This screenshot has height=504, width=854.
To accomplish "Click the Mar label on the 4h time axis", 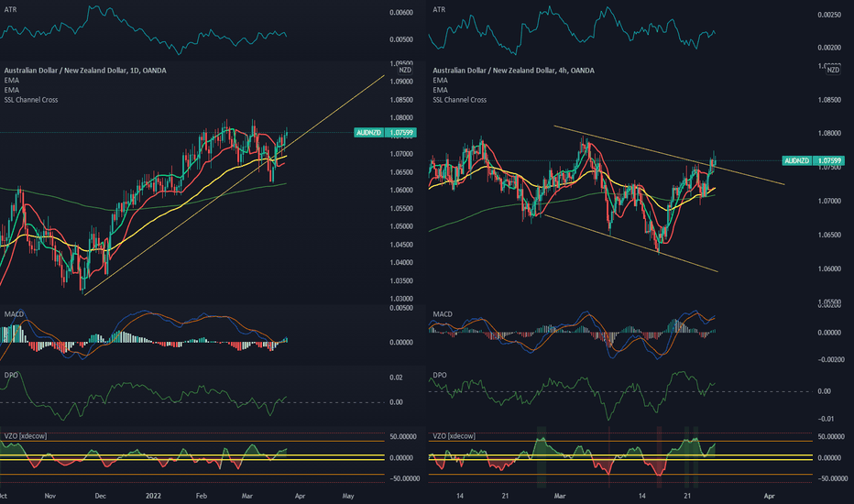I will 560,496.
